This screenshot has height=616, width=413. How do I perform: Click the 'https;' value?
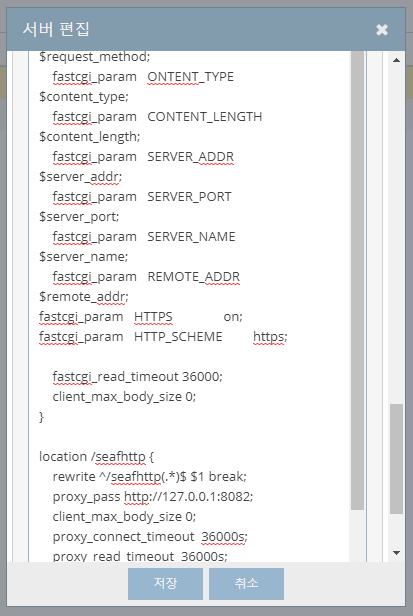click(x=270, y=337)
